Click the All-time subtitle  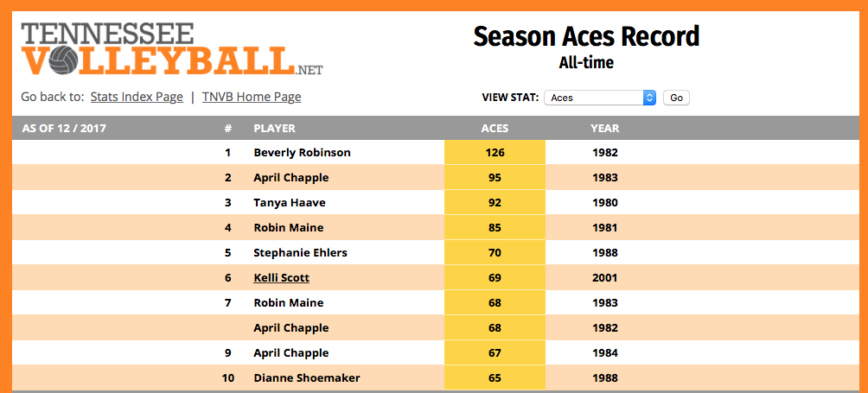click(586, 63)
